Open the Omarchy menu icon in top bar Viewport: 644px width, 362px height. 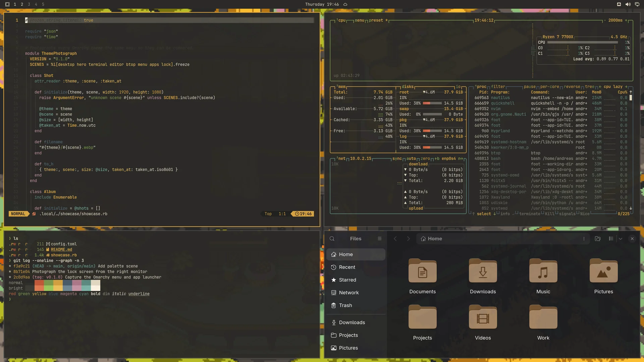point(7,4)
